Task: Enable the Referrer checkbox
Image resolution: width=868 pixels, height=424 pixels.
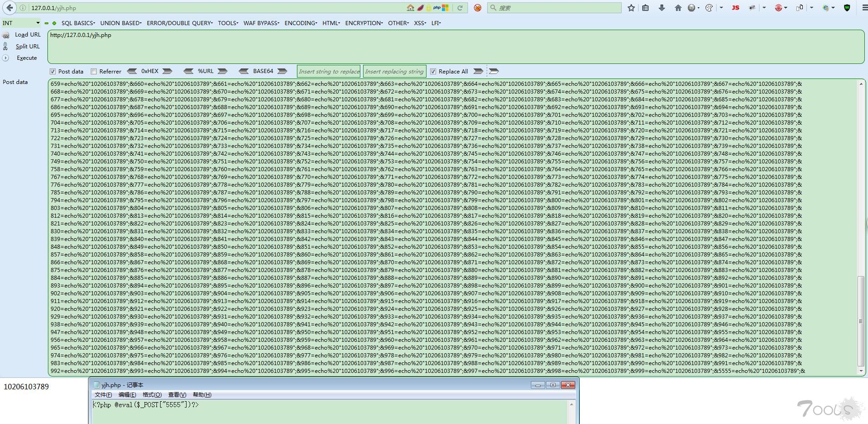Action: click(94, 72)
